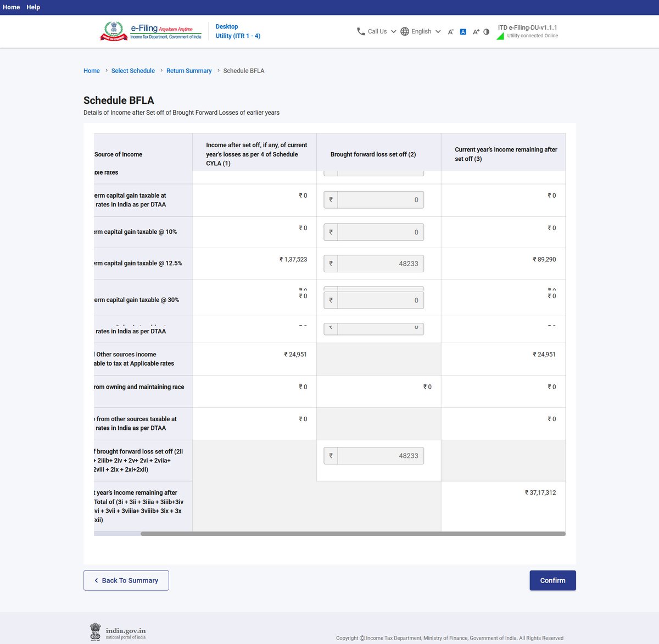The width and height of the screenshot is (659, 644).
Task: Click the ₹ 37,17,312 total remaining income
Action: coord(540,493)
